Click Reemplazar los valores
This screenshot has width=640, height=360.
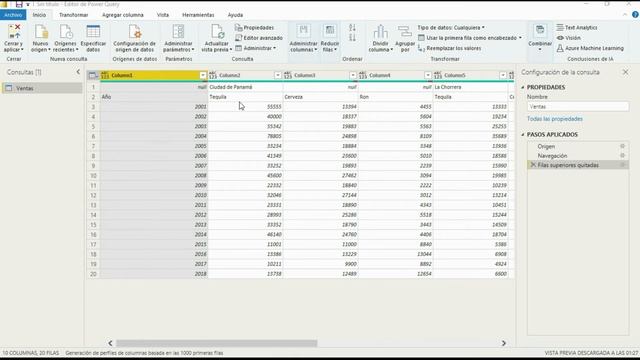click(449, 48)
